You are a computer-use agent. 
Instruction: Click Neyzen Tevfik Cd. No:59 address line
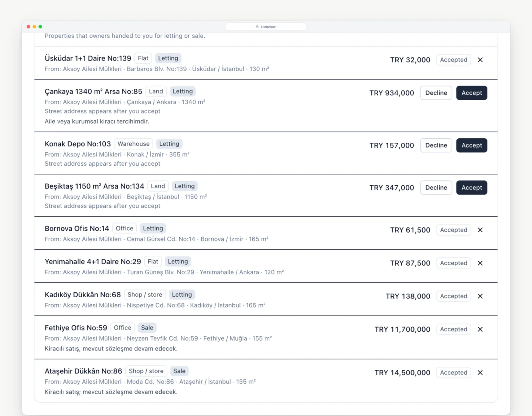tap(158, 338)
